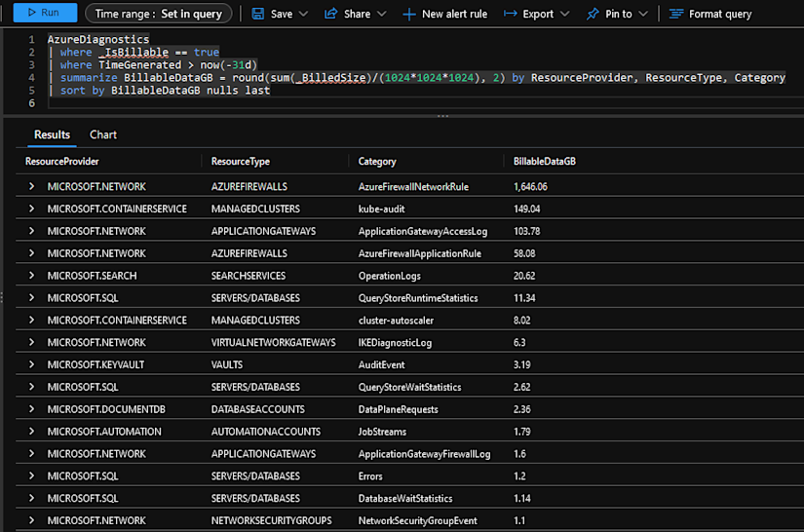Image resolution: width=804 pixels, height=532 pixels.
Task: Open the Save dropdown arrow
Action: point(303,14)
